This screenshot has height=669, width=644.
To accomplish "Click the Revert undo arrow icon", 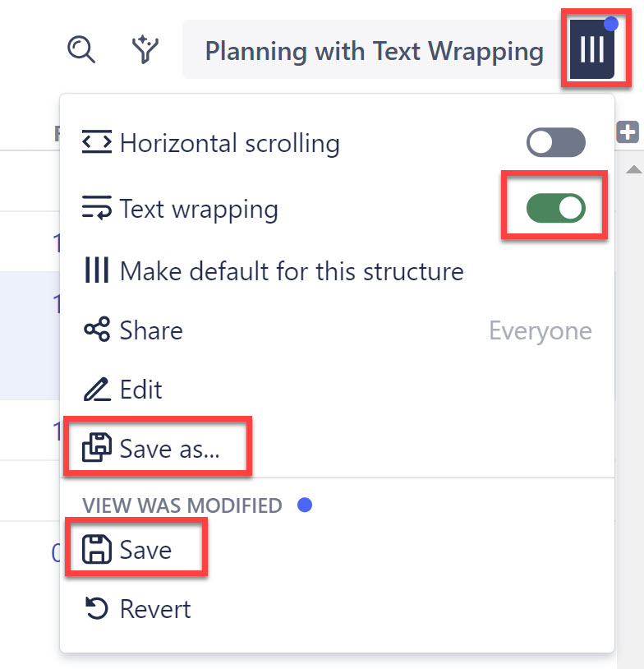I will 96,608.
